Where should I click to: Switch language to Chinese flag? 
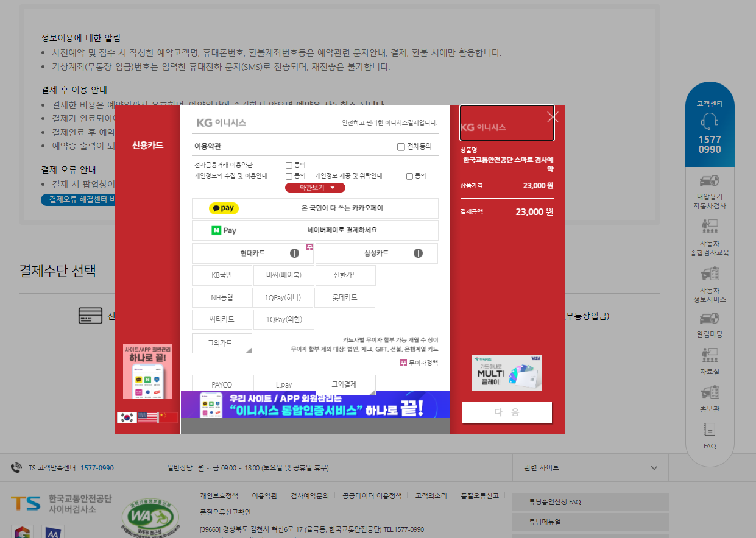[x=168, y=417]
